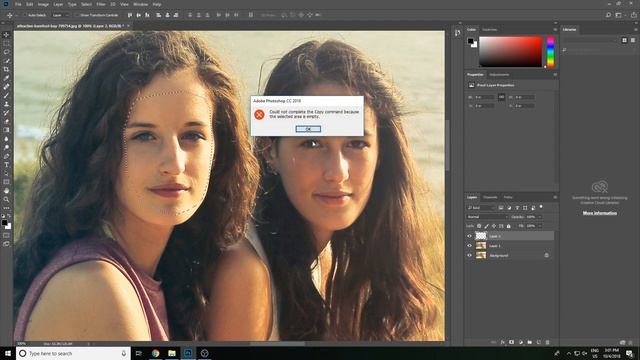The height and width of the screenshot is (360, 640).
Task: Click OK in the error dialog
Action: (308, 129)
